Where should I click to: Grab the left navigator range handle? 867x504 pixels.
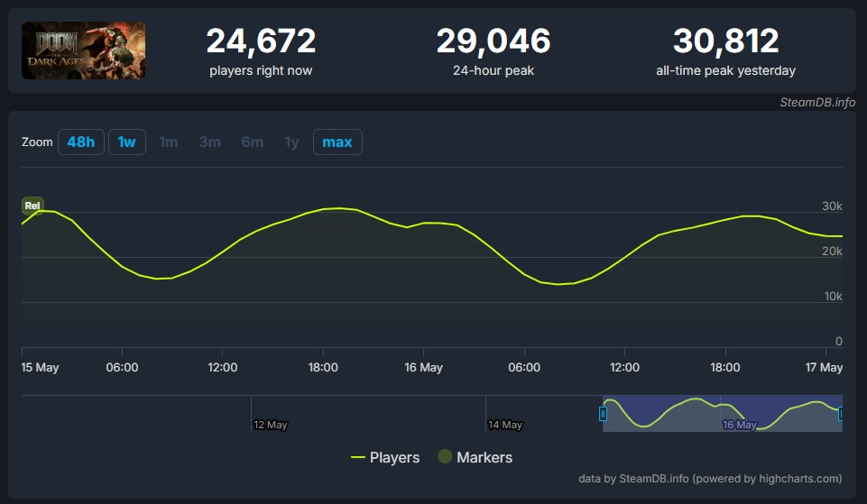pyautogui.click(x=603, y=414)
